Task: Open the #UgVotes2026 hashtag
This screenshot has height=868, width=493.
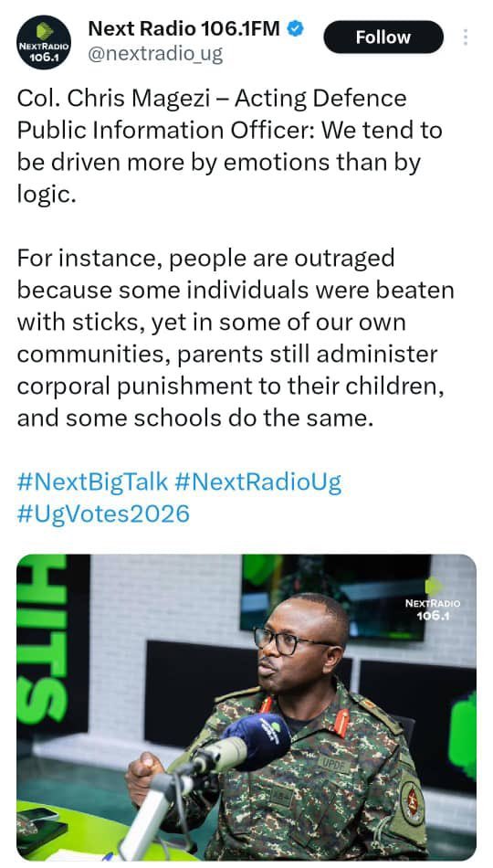Action: (103, 513)
